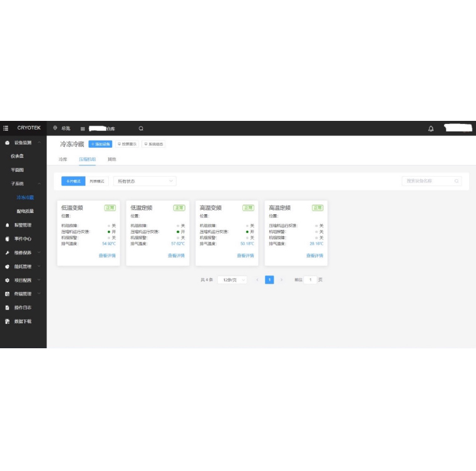Click the 报警管理 bell icon in sidebar
This screenshot has width=476, height=471.
pyautogui.click(x=7, y=225)
